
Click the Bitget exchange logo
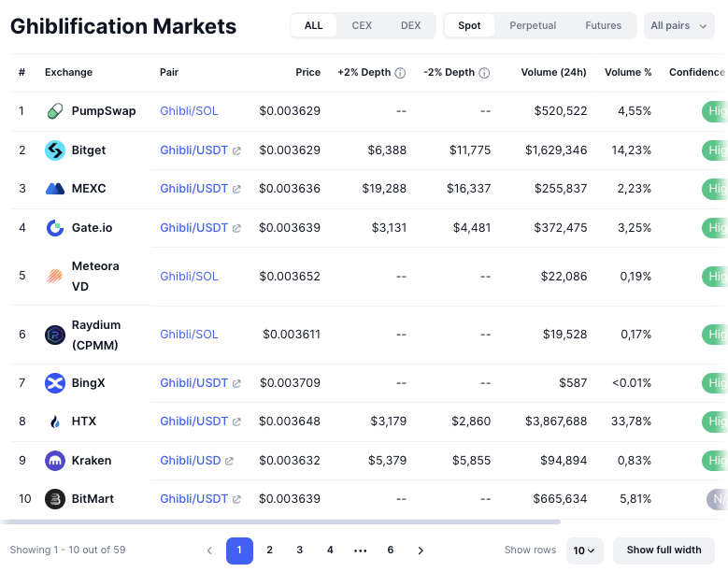[55, 150]
